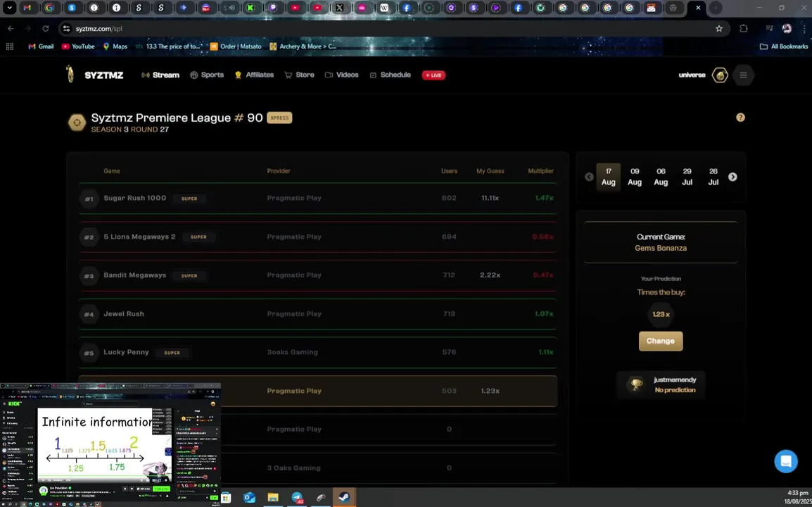Open the Sports section
Viewport: 812px width, 507px height.
pos(207,75)
